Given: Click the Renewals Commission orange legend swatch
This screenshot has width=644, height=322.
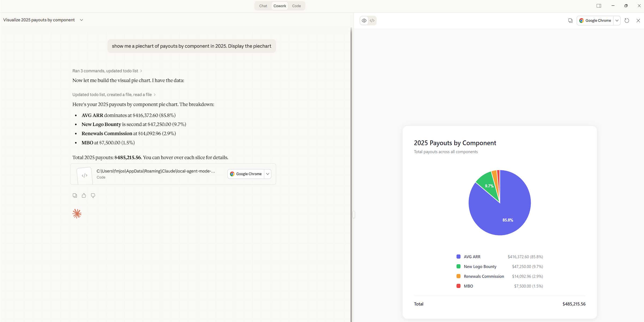Looking at the screenshot, I should pos(458,276).
